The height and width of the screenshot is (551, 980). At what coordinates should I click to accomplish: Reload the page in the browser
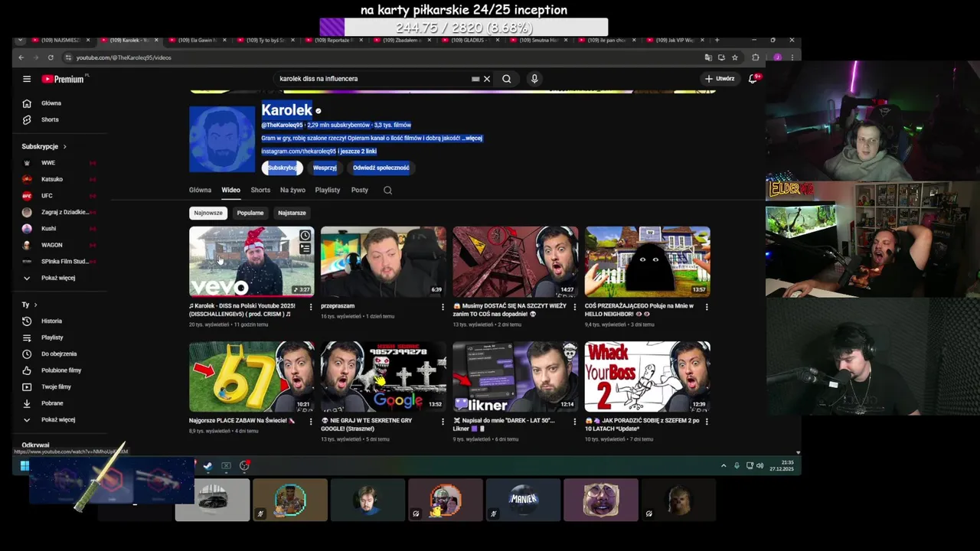[51, 57]
